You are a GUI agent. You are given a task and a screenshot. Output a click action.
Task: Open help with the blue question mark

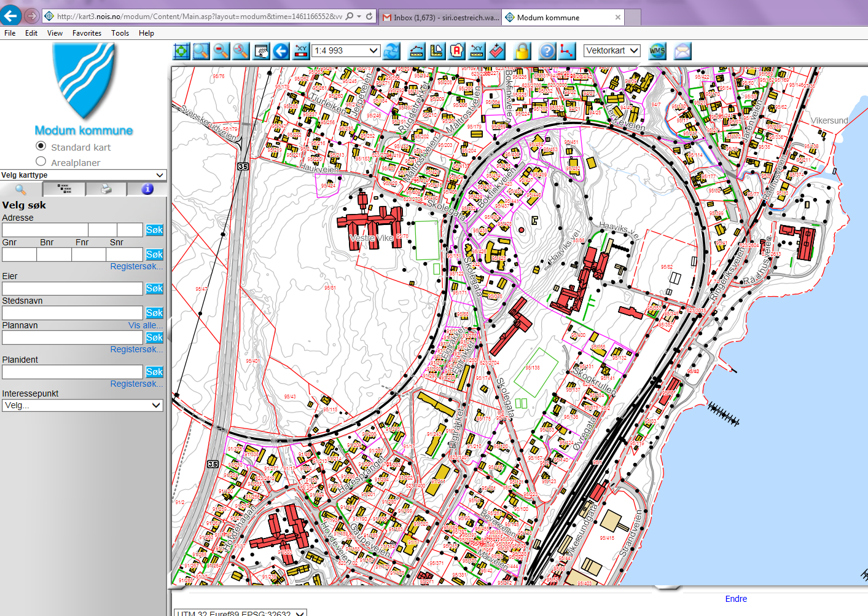tap(547, 51)
